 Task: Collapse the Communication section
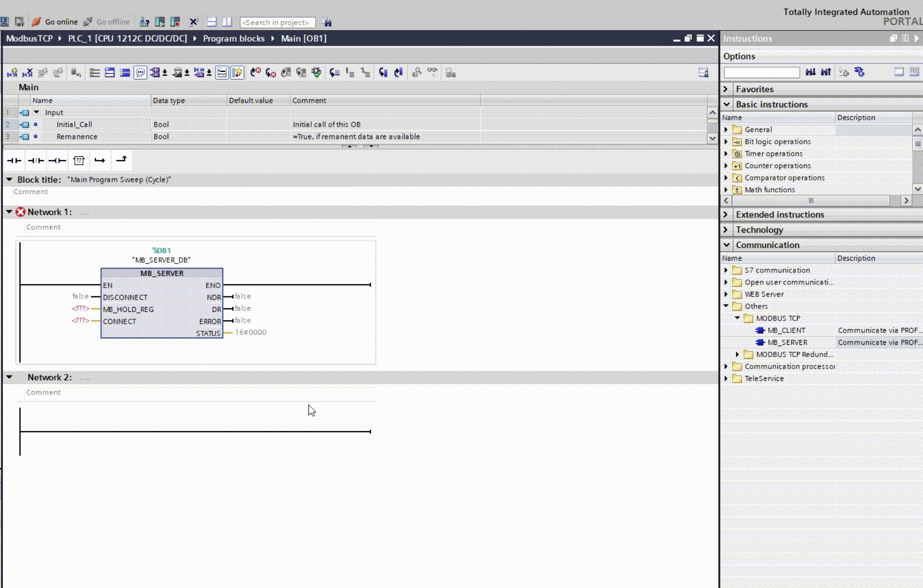pyautogui.click(x=726, y=245)
